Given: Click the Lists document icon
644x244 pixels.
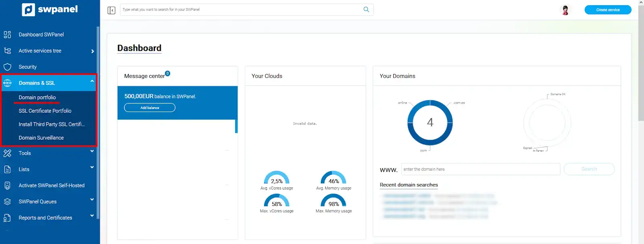Looking at the screenshot, I should [x=7, y=170].
